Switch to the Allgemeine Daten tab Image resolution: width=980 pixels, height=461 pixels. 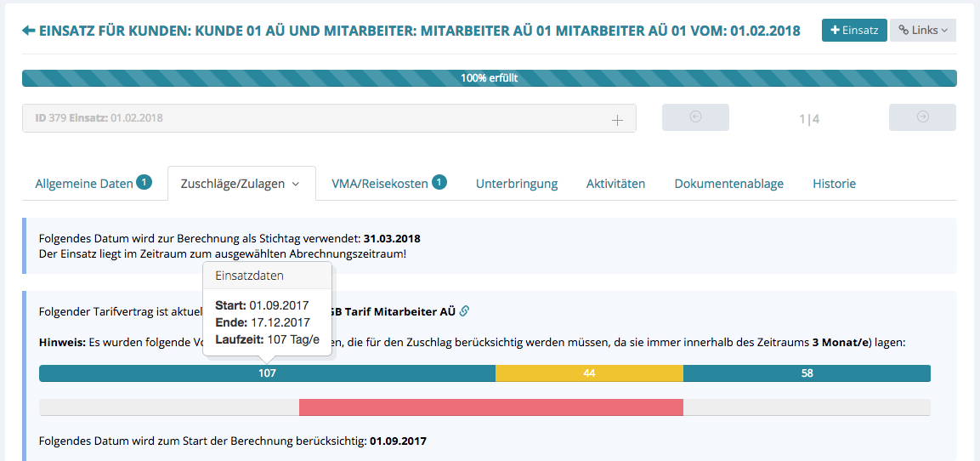tap(84, 184)
